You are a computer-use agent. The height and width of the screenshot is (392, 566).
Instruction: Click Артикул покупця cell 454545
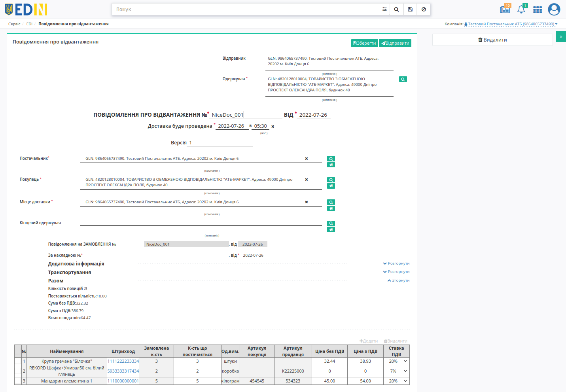click(x=257, y=381)
